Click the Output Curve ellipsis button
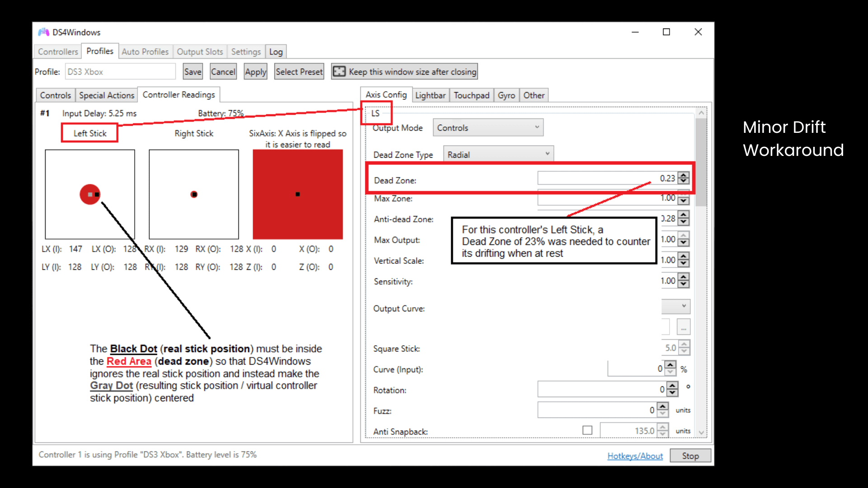The image size is (868, 488). coord(684,327)
